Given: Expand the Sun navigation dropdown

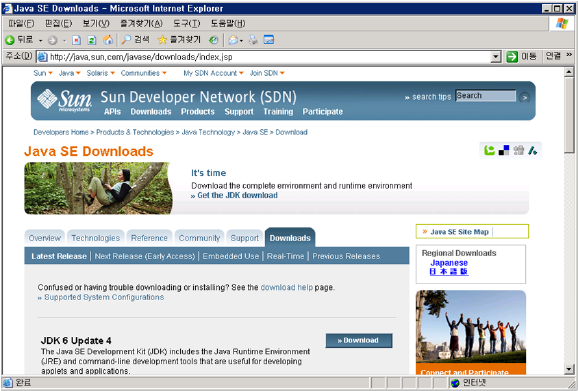Looking at the screenshot, I should (x=51, y=73).
